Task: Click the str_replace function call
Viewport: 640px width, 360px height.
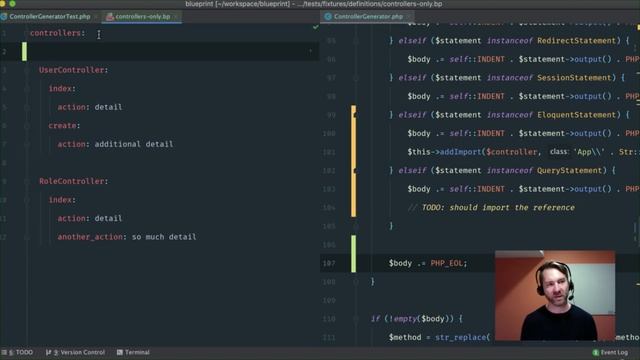Action: (x=460, y=338)
